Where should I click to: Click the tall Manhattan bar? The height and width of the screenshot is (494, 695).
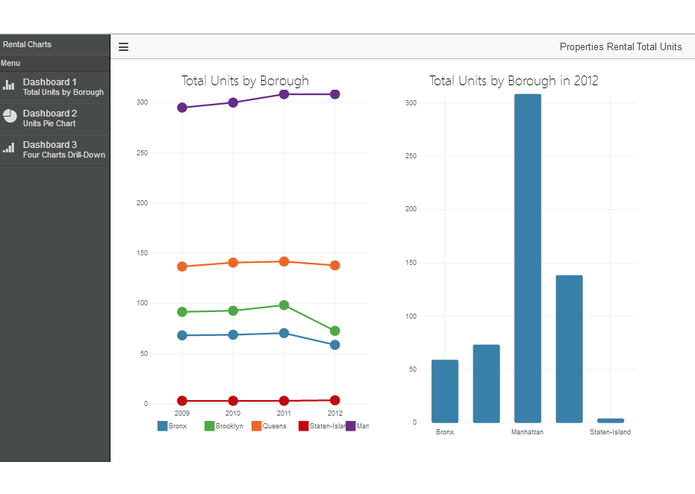click(527, 258)
